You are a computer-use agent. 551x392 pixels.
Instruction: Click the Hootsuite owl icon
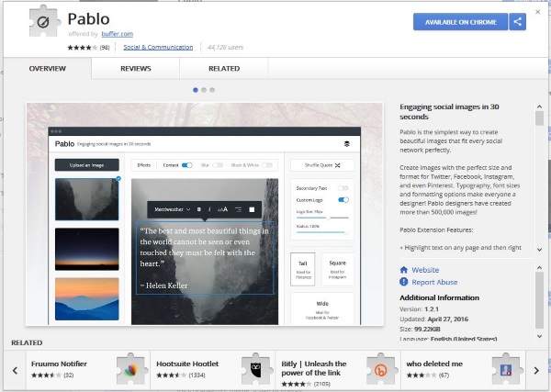[256, 370]
